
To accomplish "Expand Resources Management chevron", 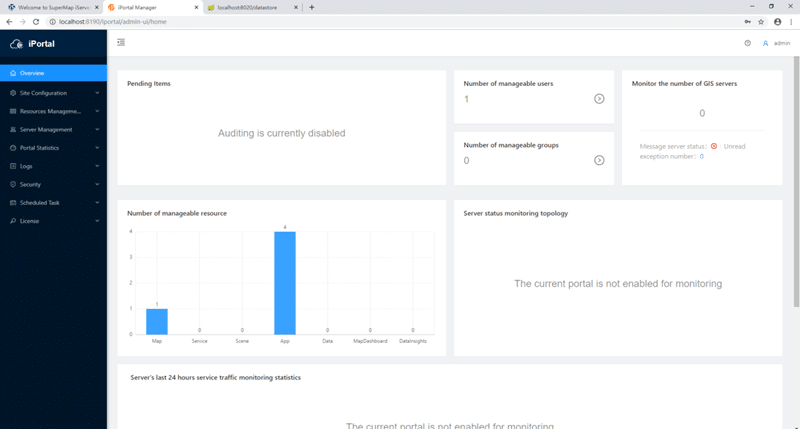I will point(97,111).
